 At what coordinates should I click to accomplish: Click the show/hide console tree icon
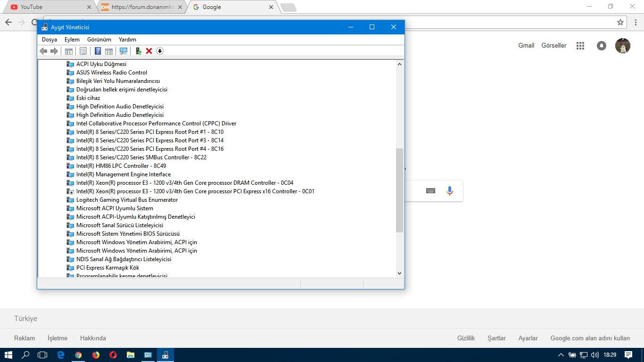click(x=69, y=51)
